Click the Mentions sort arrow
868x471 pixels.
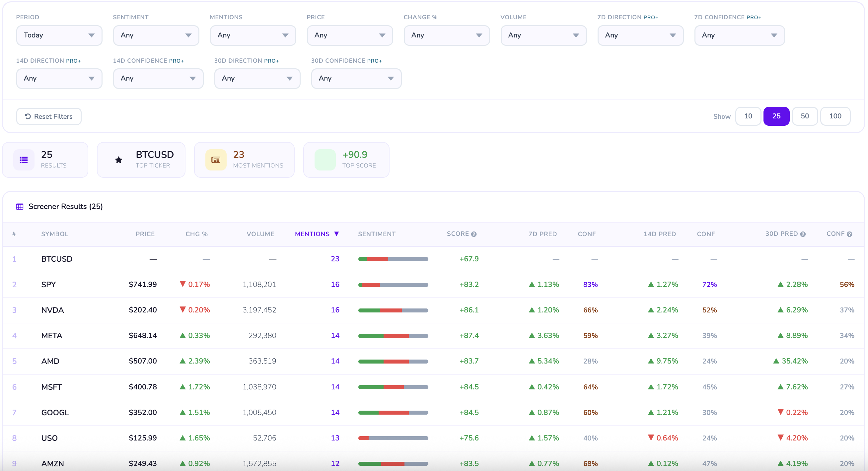point(336,234)
